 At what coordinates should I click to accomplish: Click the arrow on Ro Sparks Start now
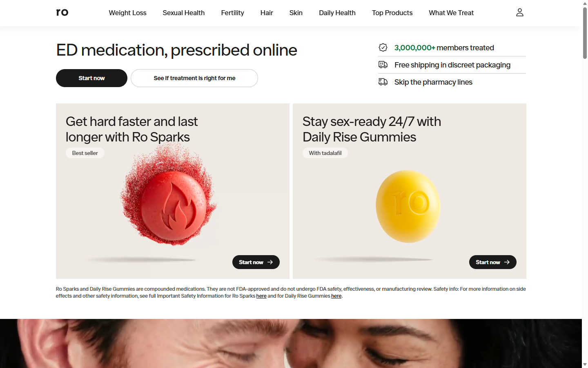click(x=270, y=262)
